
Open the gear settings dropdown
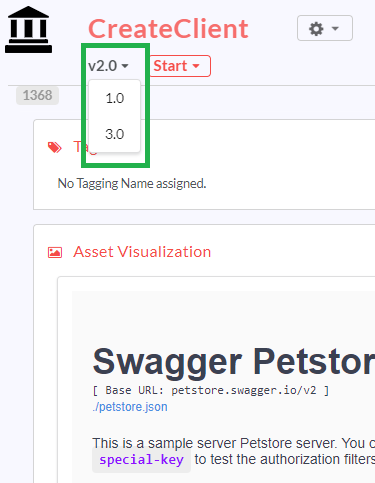click(325, 28)
